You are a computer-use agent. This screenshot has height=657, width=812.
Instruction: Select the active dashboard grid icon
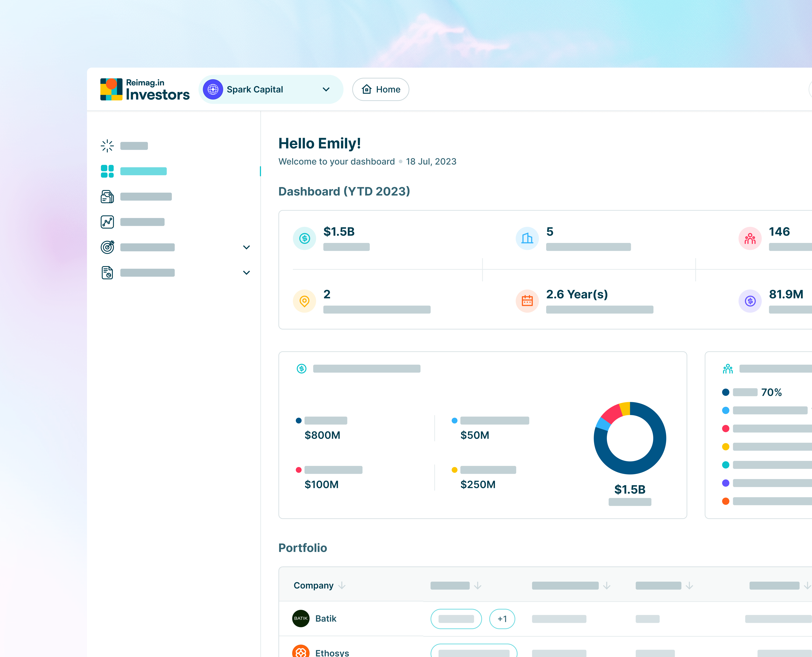[x=107, y=171]
